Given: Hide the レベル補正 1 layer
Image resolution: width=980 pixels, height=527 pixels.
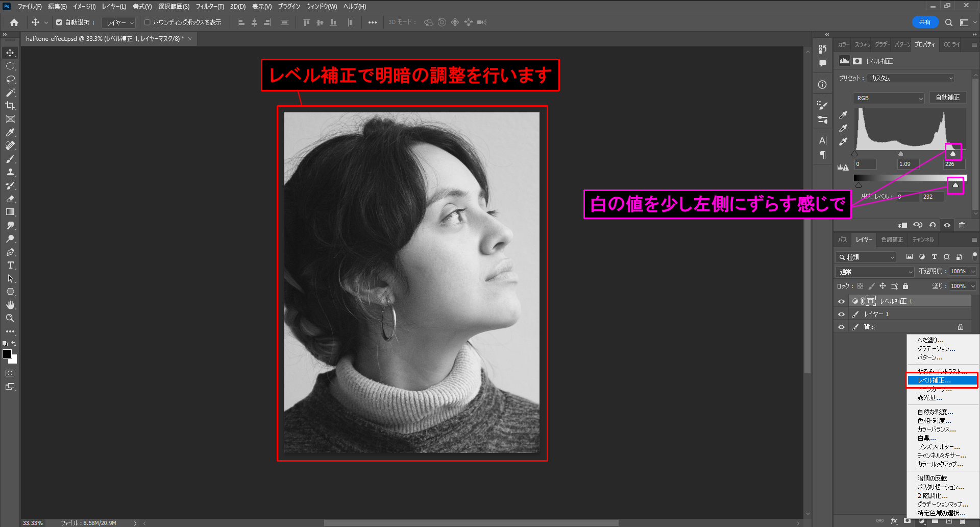Looking at the screenshot, I should tap(841, 301).
